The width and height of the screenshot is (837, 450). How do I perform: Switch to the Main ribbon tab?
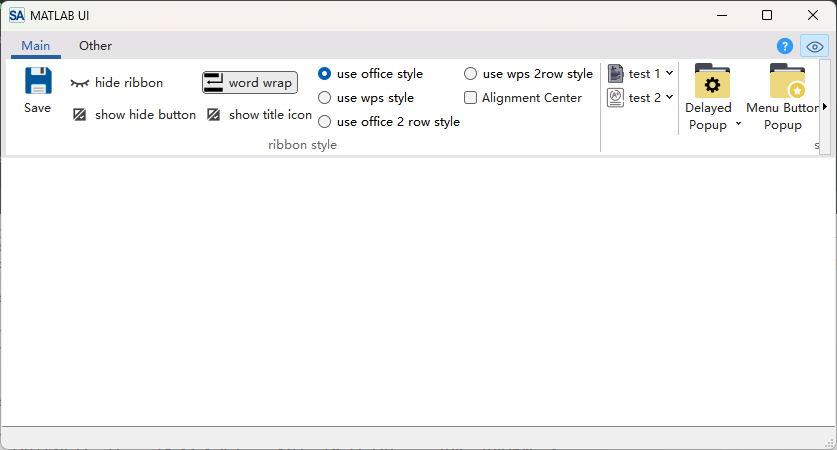click(x=36, y=46)
